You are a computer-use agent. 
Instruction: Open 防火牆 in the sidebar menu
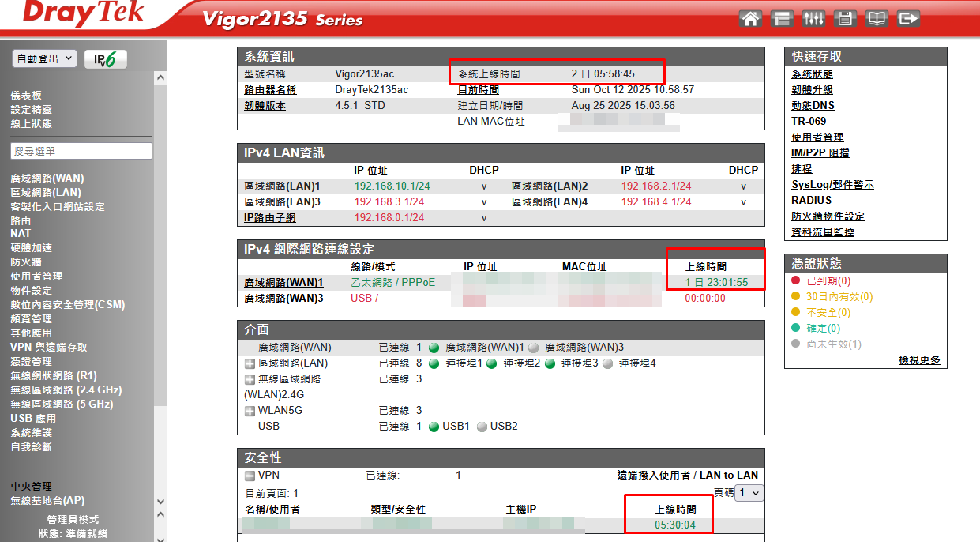[26, 262]
